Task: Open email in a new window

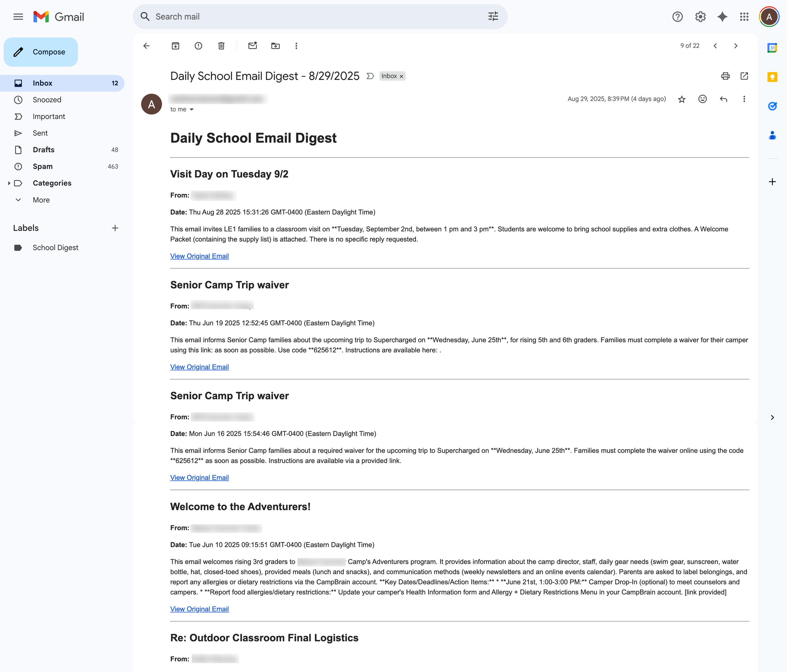Action: 744,76
